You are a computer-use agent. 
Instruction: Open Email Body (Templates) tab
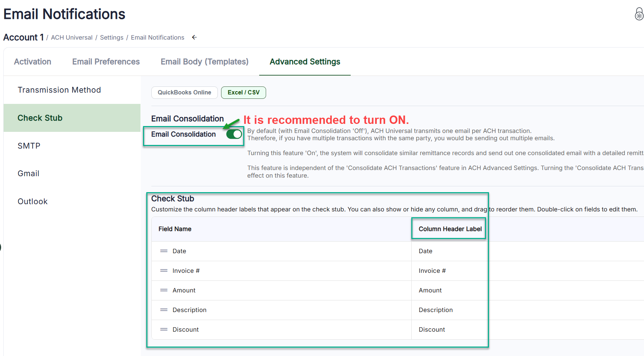click(204, 62)
